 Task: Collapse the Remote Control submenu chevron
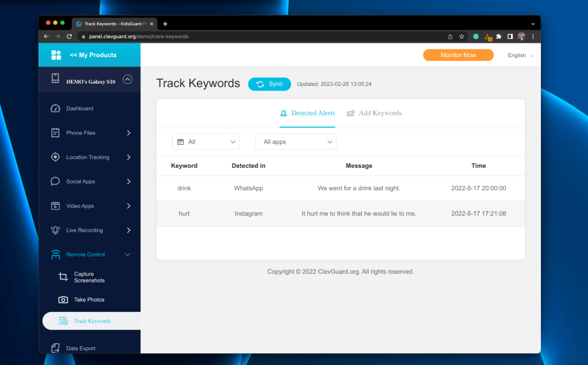(128, 254)
